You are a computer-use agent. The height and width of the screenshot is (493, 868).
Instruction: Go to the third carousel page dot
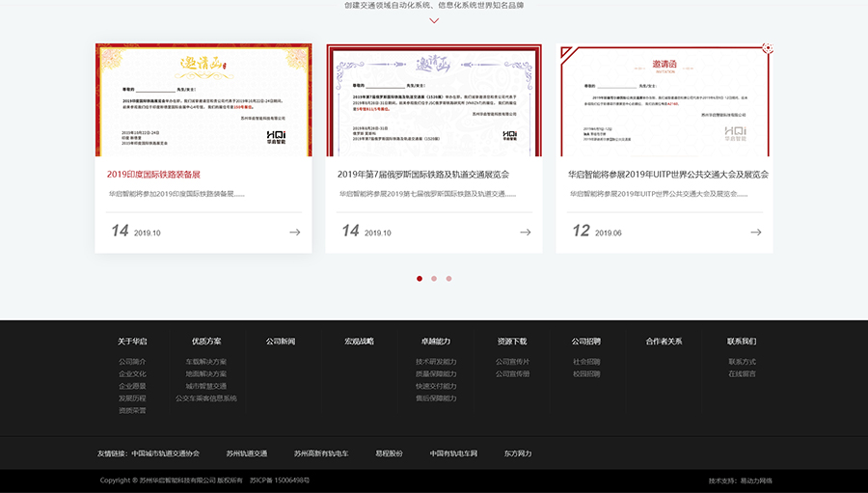tap(448, 279)
